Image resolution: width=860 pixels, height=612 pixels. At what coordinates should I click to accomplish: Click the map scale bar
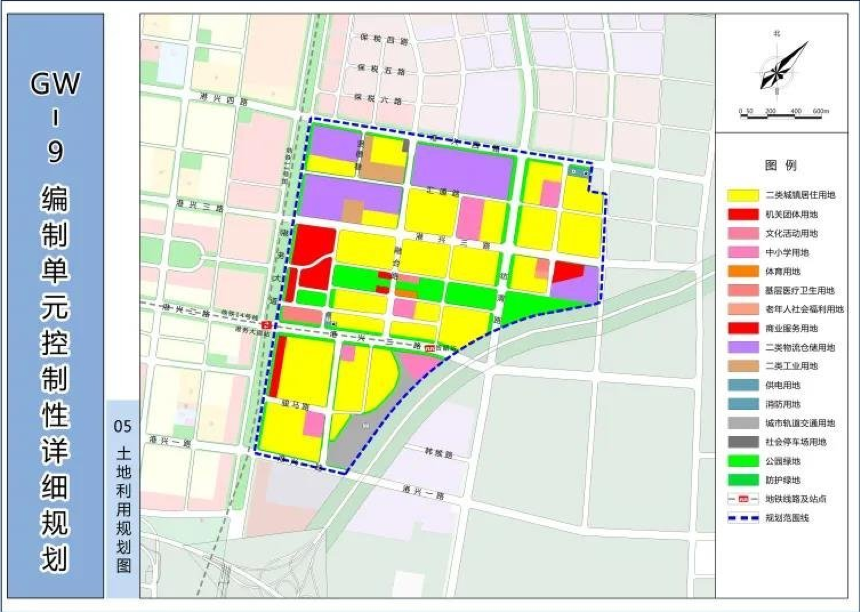click(x=784, y=114)
